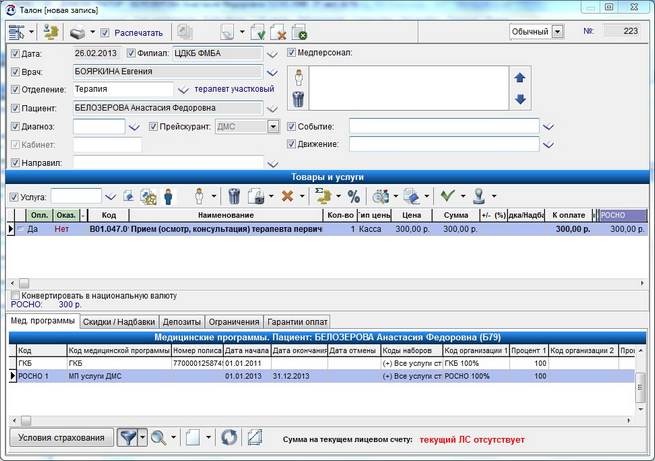Click the sum coins icon in services toolbar

323,196
